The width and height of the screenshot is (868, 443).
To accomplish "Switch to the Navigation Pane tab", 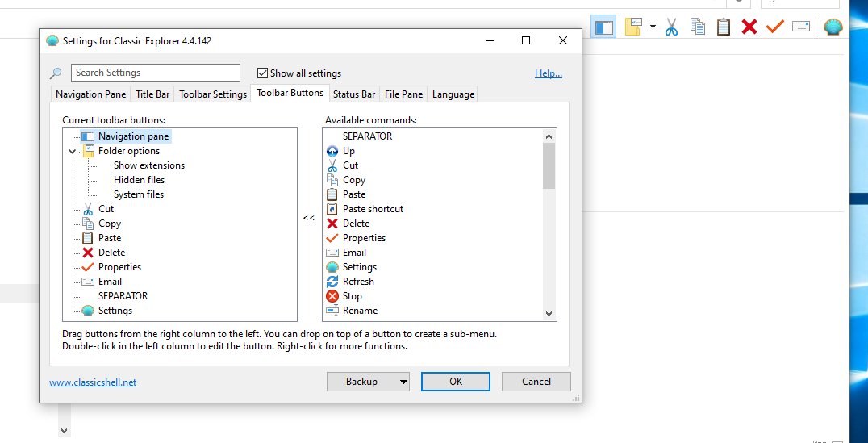I will 91,94.
